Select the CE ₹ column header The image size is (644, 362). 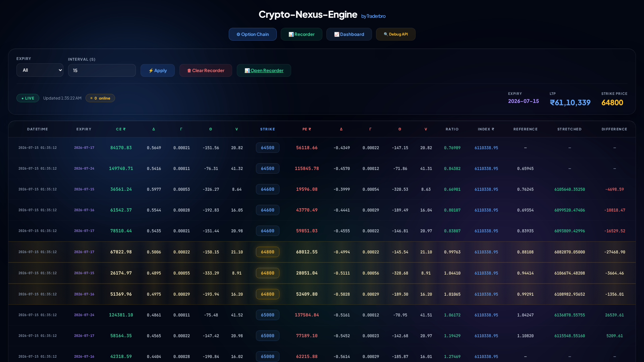point(121,129)
